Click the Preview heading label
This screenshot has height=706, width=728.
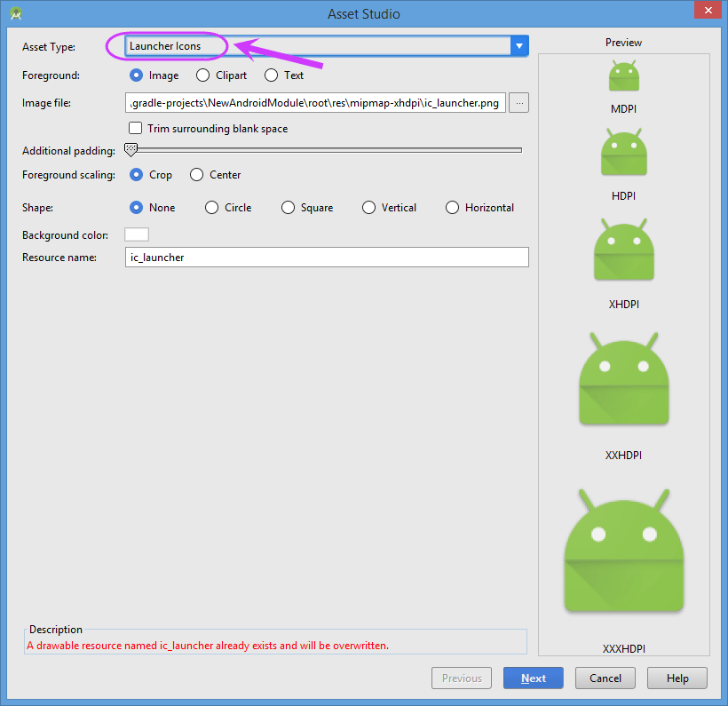623,43
